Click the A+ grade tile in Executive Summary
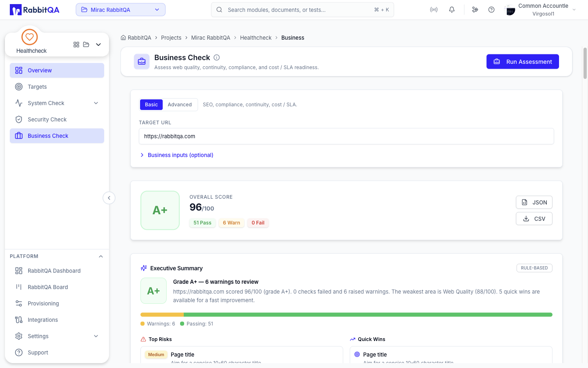This screenshot has height=368, width=588. pos(154,291)
